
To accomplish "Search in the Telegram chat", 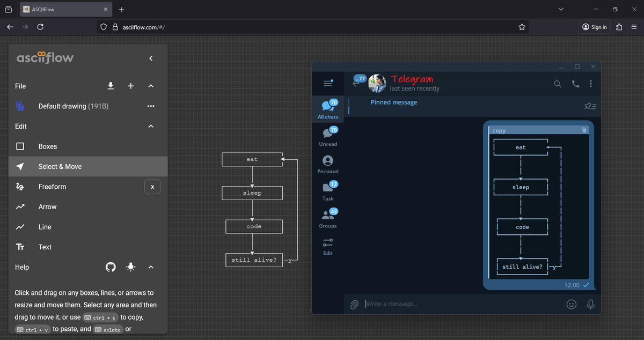I will (558, 84).
